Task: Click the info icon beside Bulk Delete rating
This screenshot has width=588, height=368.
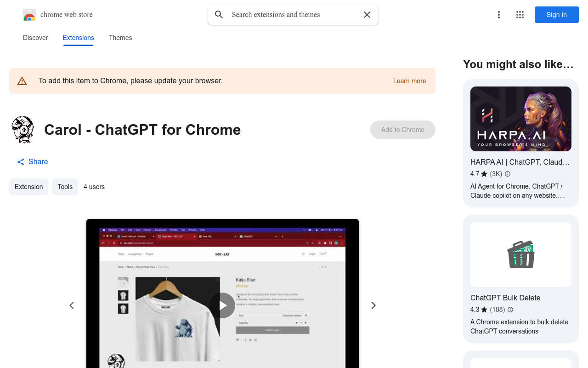Action: point(510,310)
